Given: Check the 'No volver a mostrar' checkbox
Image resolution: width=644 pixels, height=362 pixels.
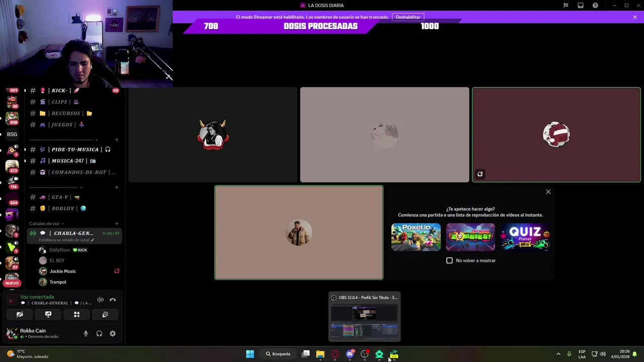Looking at the screenshot, I should click(x=449, y=260).
